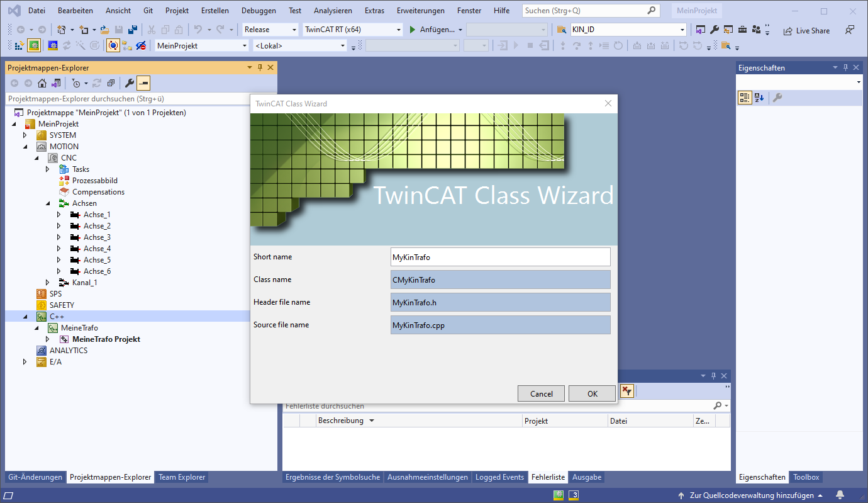Click the Home icon in Projektmappen-Explorer
868x503 pixels.
42,83
